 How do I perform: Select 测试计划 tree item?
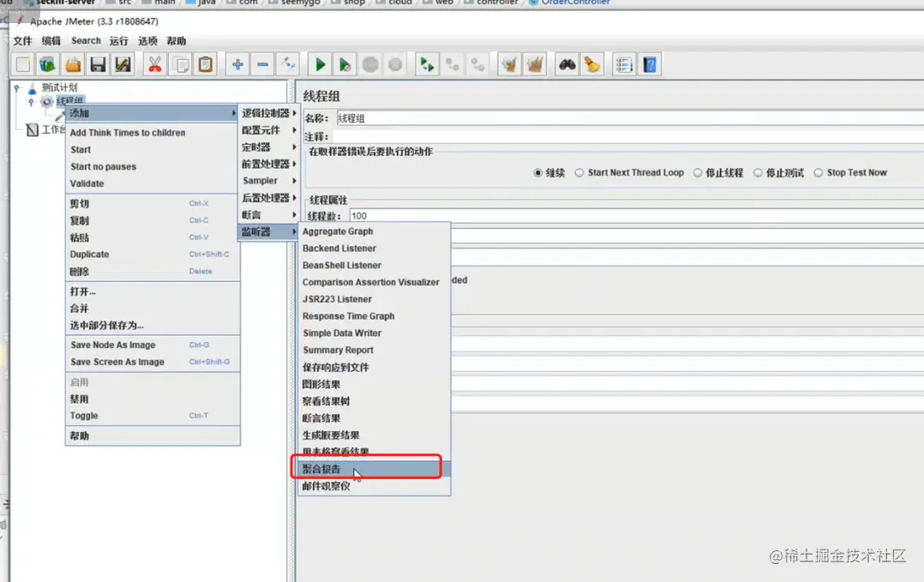[x=59, y=87]
